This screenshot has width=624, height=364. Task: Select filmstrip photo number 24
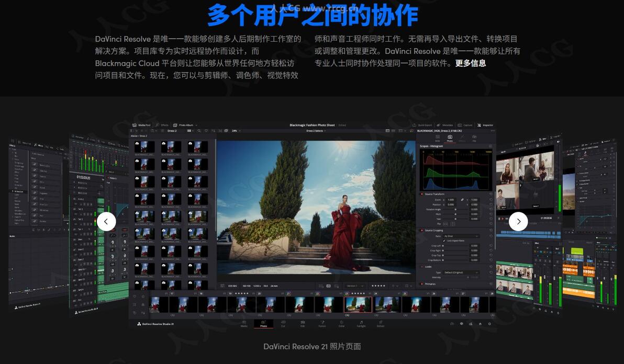387,305
